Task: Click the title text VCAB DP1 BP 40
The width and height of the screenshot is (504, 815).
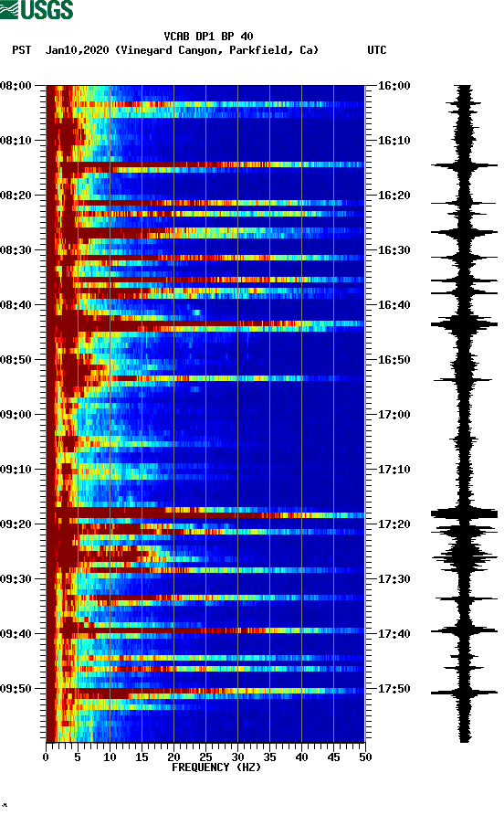Action: coord(208,37)
